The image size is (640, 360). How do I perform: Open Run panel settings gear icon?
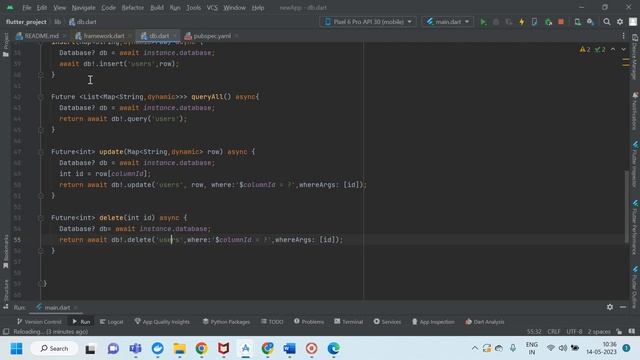tap(610, 307)
